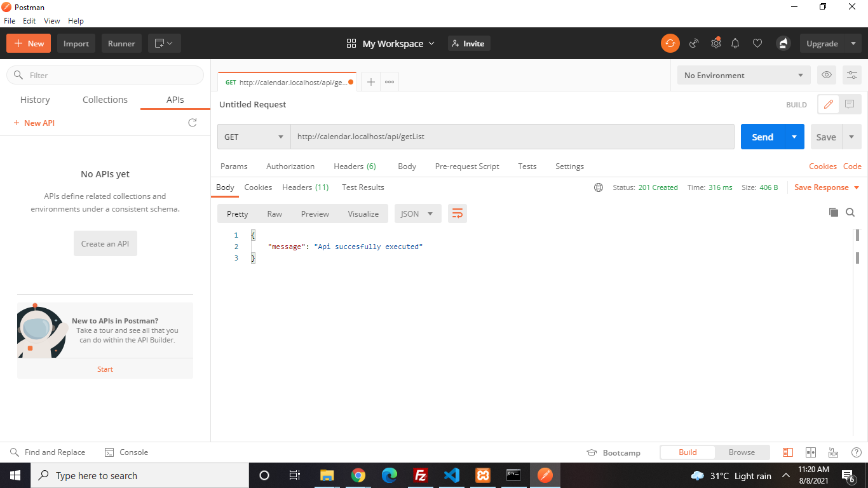The height and width of the screenshot is (488, 868).
Task: Search within the response body
Action: click(x=850, y=212)
